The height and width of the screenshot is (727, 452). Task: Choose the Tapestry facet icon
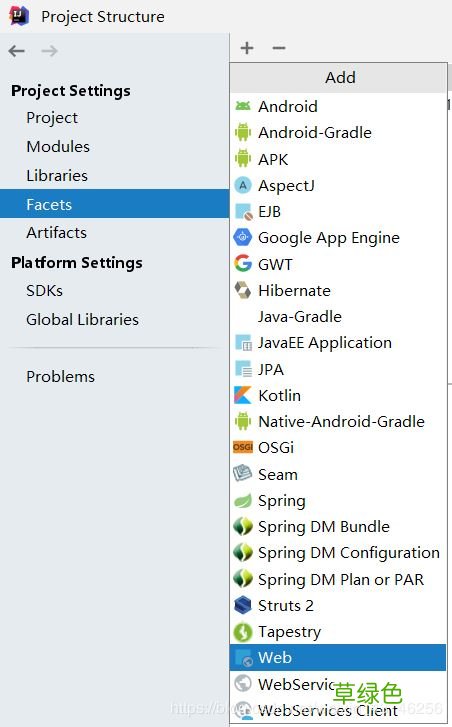click(243, 631)
